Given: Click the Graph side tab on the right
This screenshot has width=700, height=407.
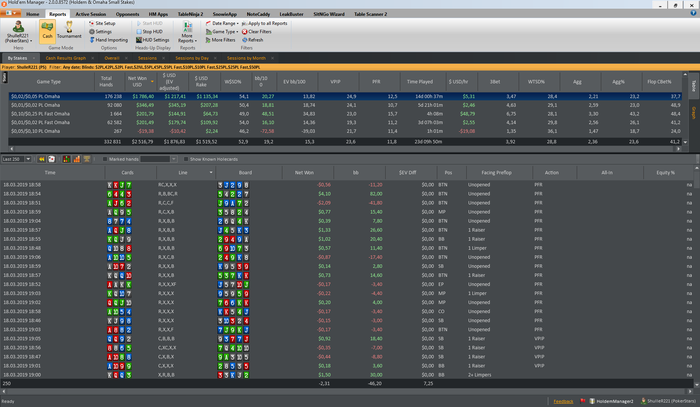Looking at the screenshot, I should pos(694,113).
